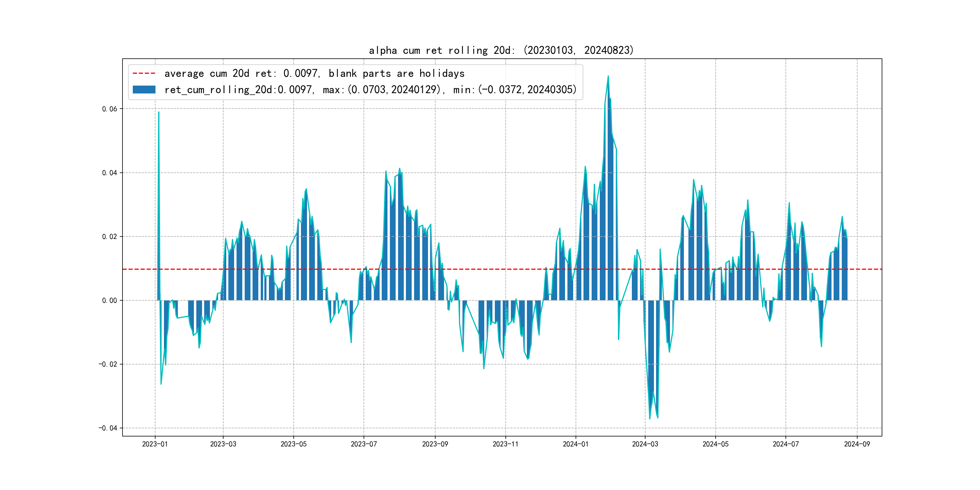This screenshot has height=490, width=980.
Task: Click the 0.06 y-axis tick label
Action: (109, 109)
